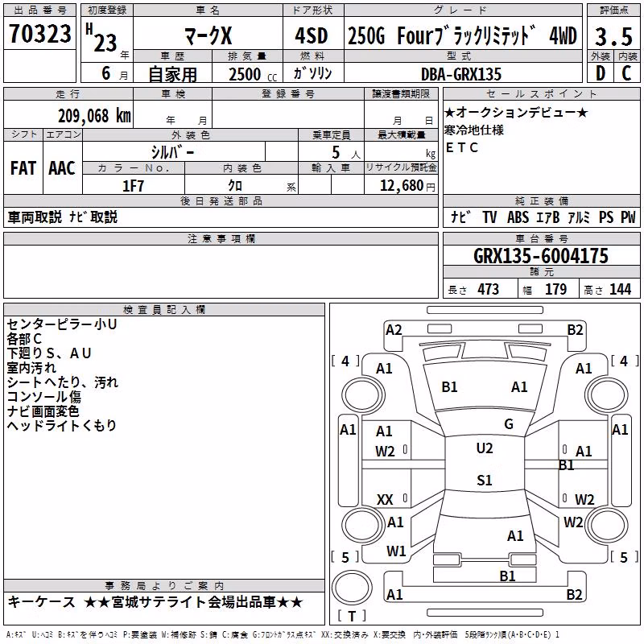The height and width of the screenshot is (644, 644).
Task: Click the lot number 70323
Action: 39,33
